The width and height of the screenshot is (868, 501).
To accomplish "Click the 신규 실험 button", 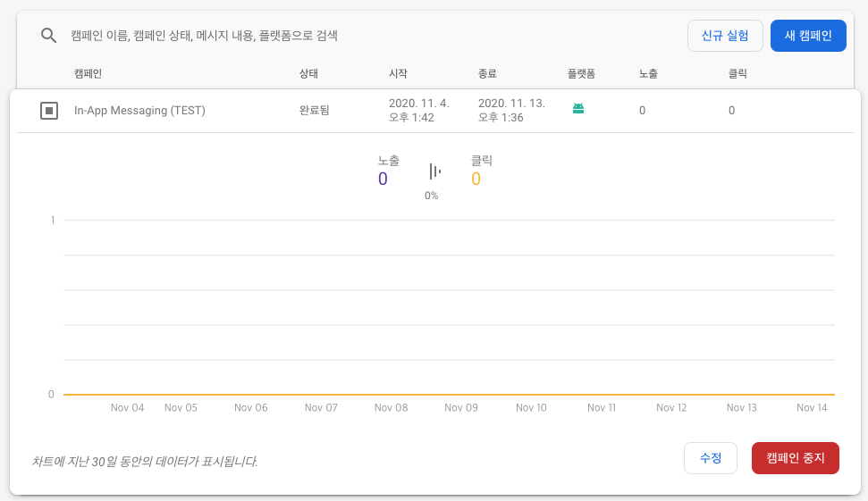I will coord(725,36).
